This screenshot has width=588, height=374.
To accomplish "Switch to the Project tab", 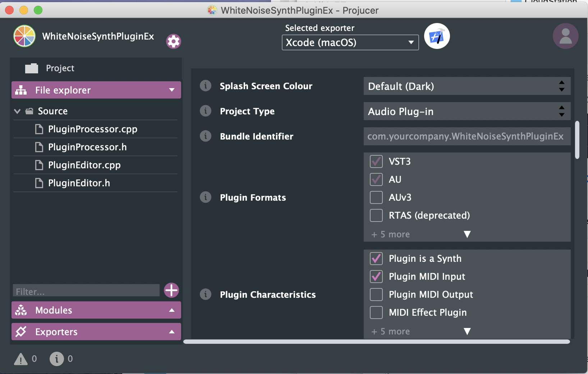I will pyautogui.click(x=59, y=68).
